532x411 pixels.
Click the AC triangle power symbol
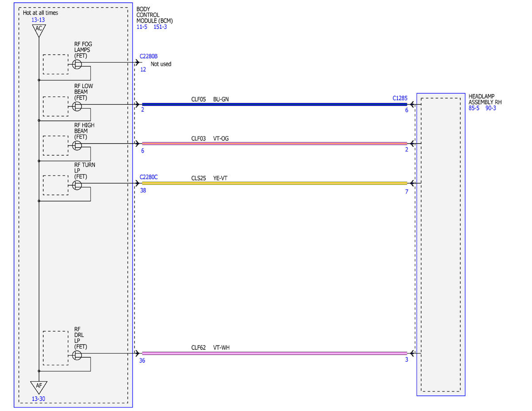[39, 31]
